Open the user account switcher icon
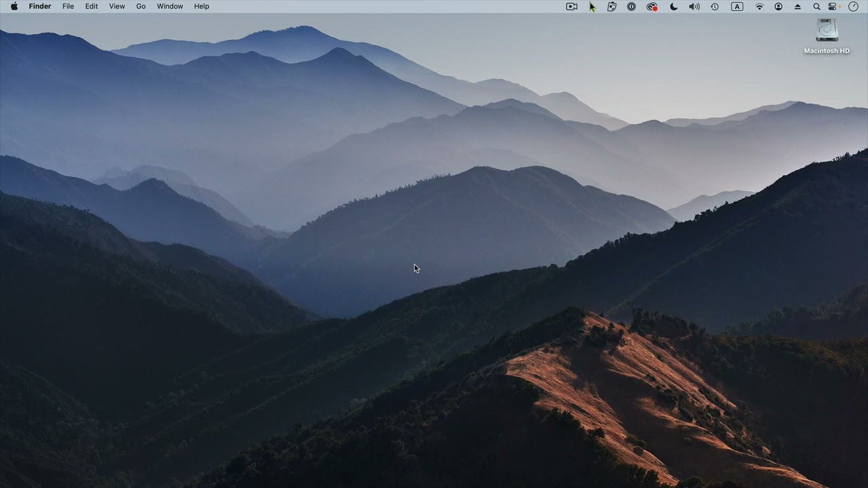Screen dimensions: 868x488 (778, 6)
